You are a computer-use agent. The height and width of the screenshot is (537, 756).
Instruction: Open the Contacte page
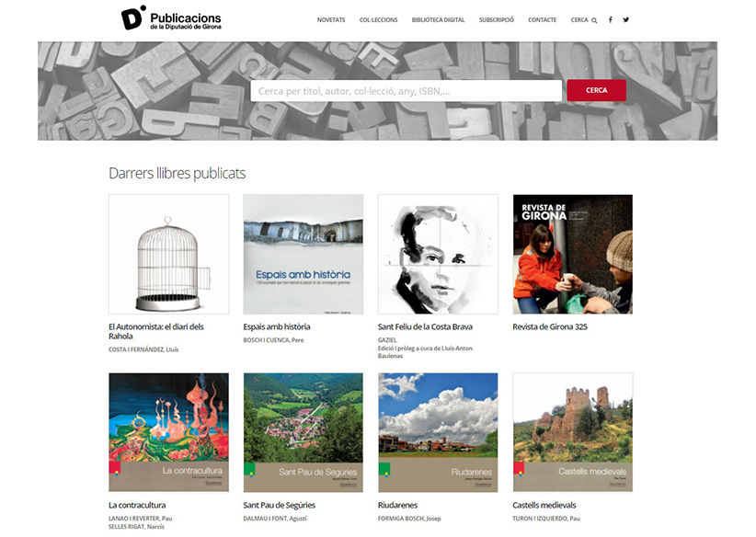coord(542,19)
